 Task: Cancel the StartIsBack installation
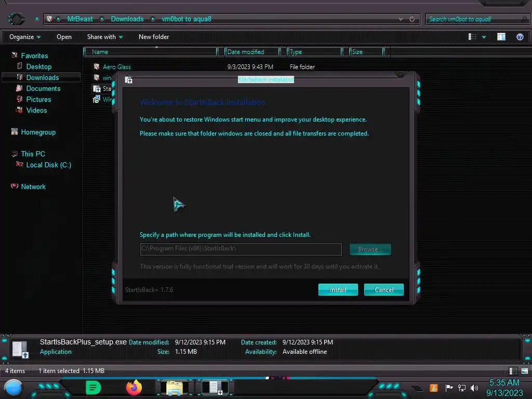(x=384, y=290)
